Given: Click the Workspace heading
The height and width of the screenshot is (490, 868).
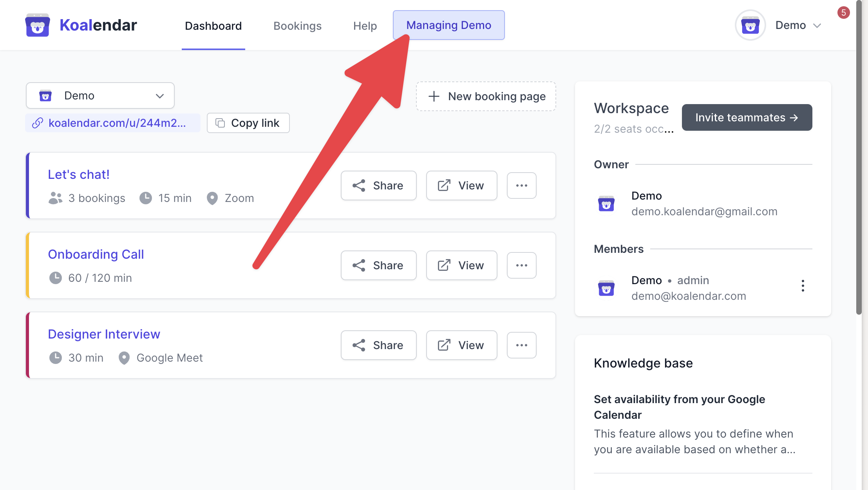Looking at the screenshot, I should pyautogui.click(x=631, y=108).
